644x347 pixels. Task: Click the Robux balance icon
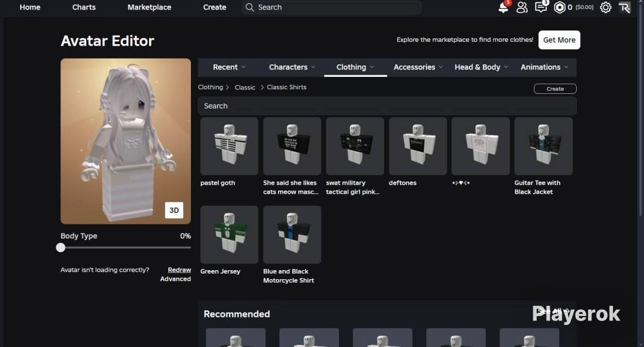559,7
